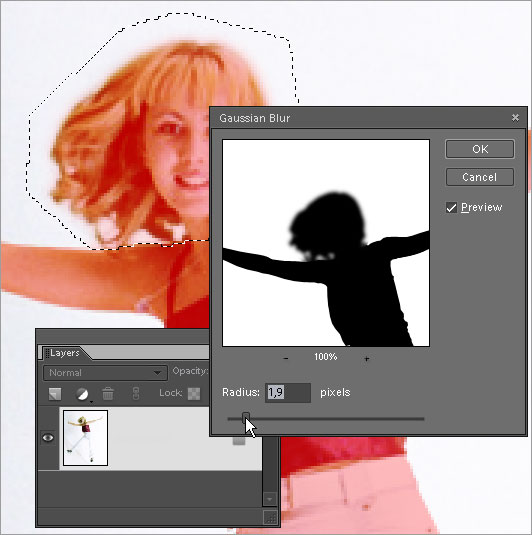532x535 pixels.
Task: Close the Gaussian Blur dialog
Action: click(x=515, y=118)
